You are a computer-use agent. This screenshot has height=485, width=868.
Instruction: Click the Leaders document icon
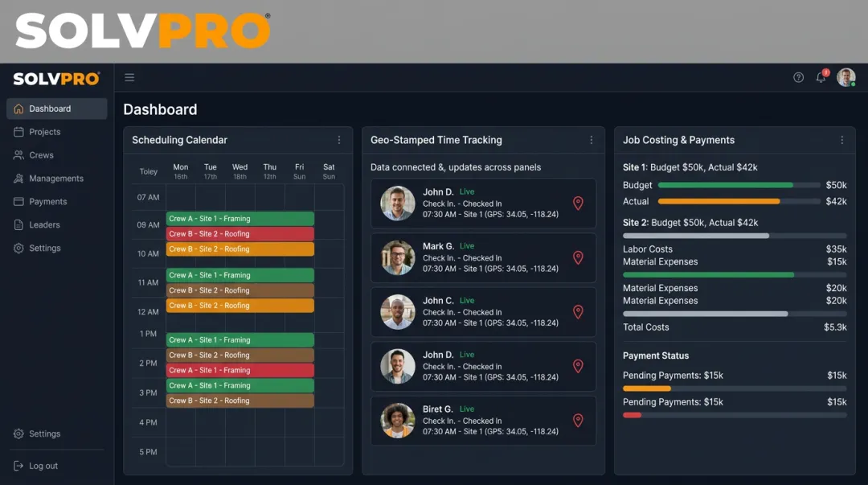point(18,225)
